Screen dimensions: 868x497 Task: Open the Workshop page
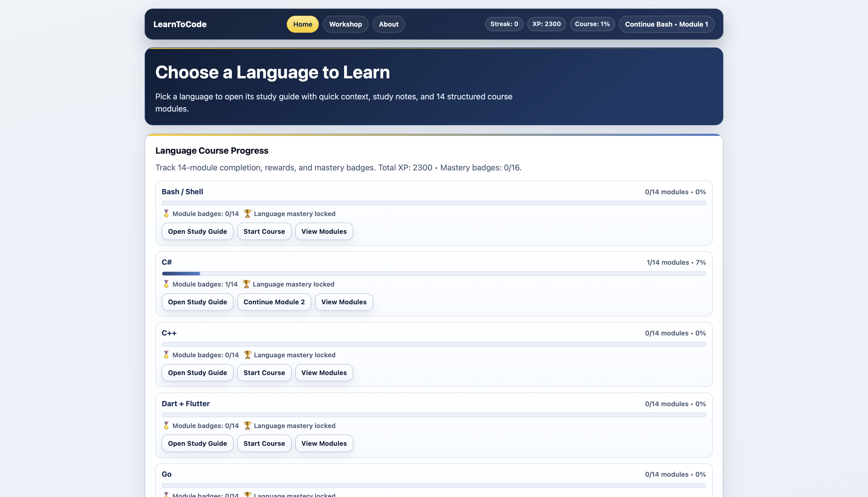[x=345, y=24]
